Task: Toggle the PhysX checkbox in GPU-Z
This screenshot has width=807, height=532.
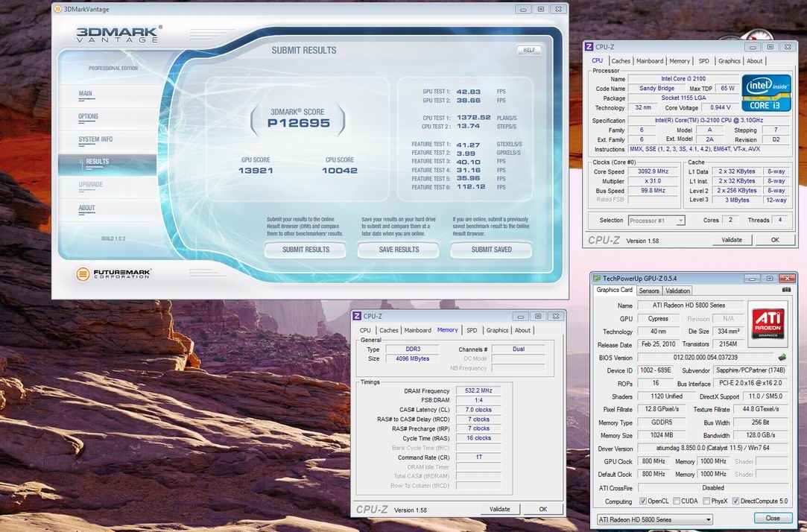Action: [x=706, y=501]
